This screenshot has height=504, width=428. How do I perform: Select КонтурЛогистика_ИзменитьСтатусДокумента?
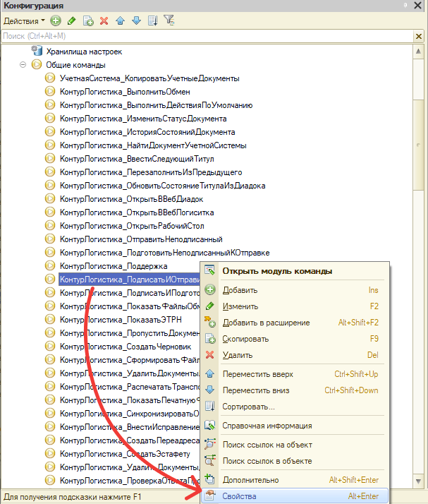143,119
